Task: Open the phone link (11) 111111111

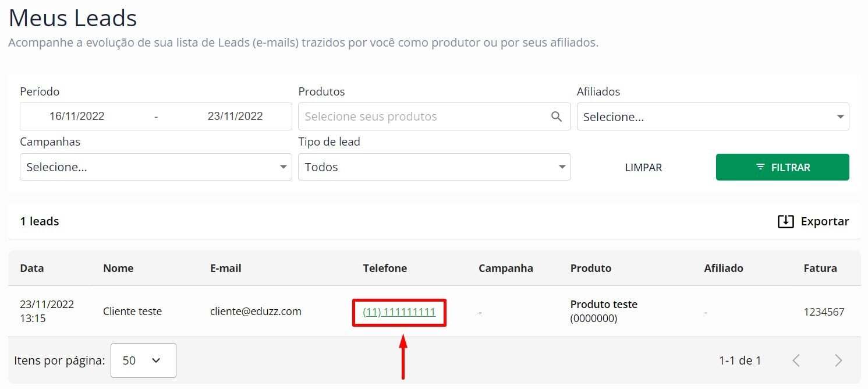Action: [x=399, y=312]
